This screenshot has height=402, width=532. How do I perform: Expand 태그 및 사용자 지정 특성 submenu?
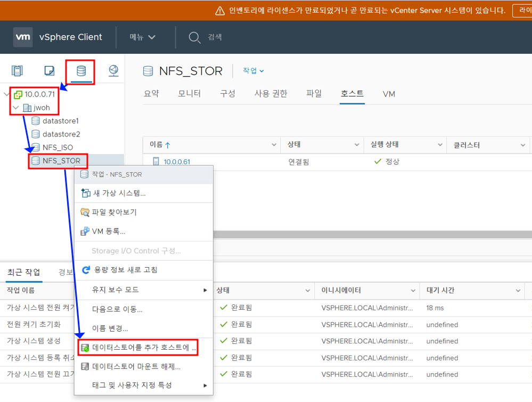[205, 385]
